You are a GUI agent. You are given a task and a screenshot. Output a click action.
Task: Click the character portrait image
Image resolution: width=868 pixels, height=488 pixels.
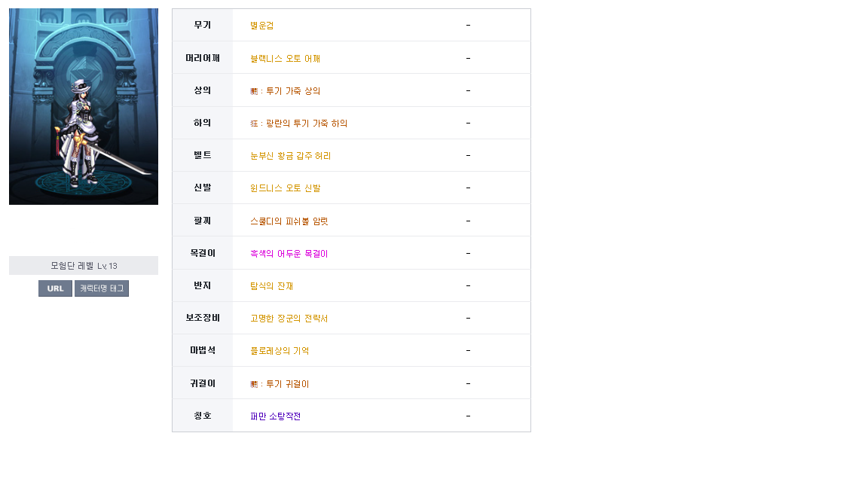84,106
